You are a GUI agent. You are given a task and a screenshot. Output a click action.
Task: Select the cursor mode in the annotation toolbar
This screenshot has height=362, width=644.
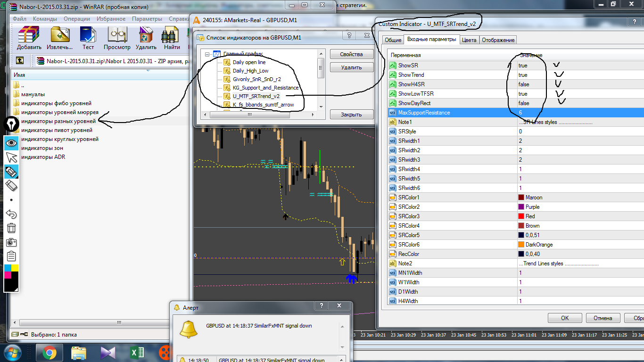click(11, 157)
